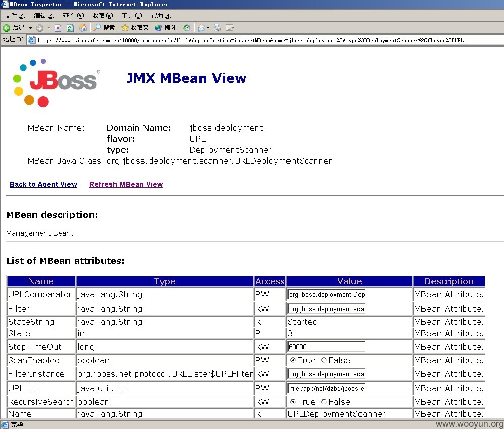Click the jboss.deployment domain name text

click(226, 128)
